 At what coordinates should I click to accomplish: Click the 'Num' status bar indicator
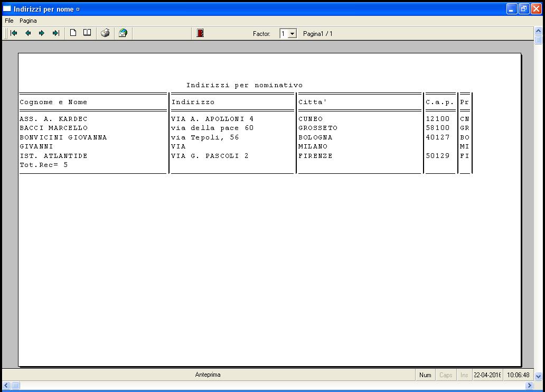(425, 375)
